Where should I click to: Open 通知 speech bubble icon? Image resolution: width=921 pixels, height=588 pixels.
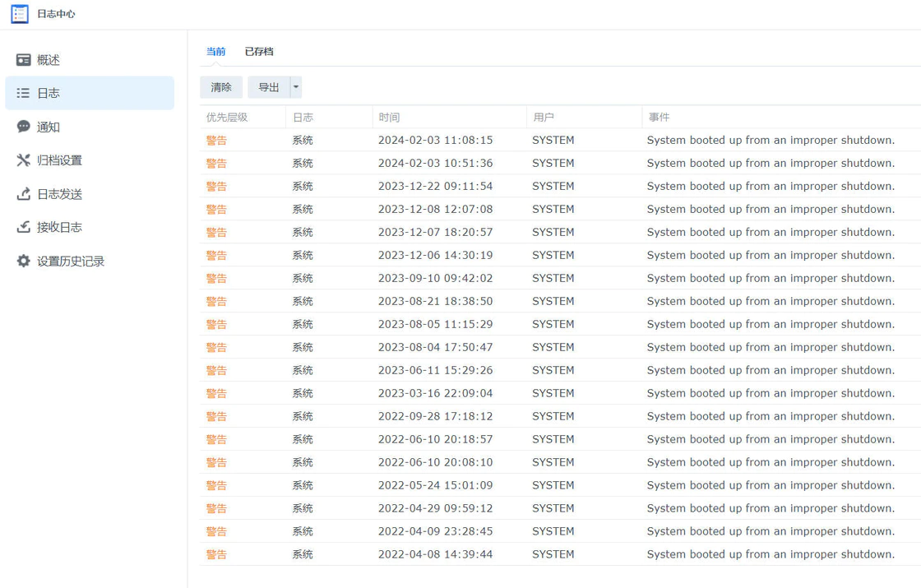(24, 127)
